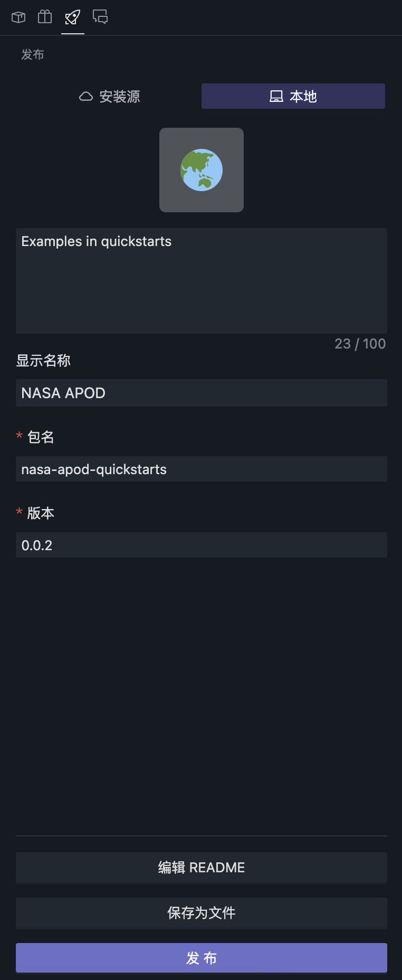Click the 显示名称 field with NASA APOD
This screenshot has width=402, height=980.
pos(202,393)
